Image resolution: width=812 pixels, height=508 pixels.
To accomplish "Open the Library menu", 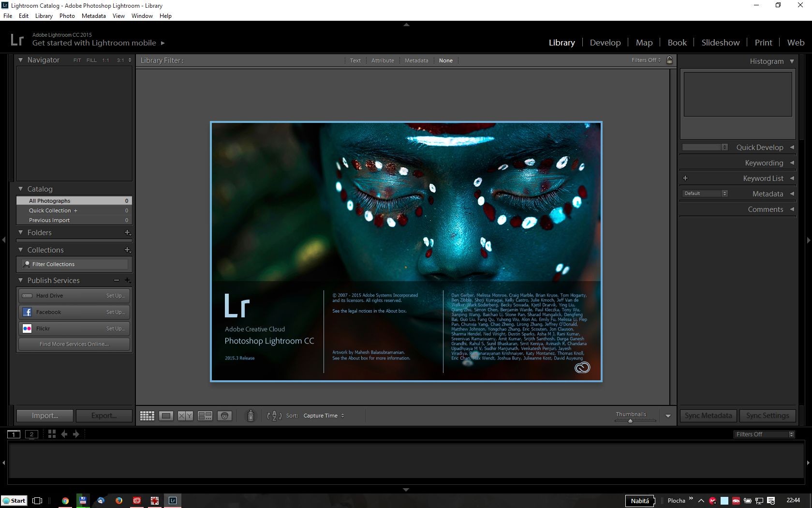I will (44, 16).
